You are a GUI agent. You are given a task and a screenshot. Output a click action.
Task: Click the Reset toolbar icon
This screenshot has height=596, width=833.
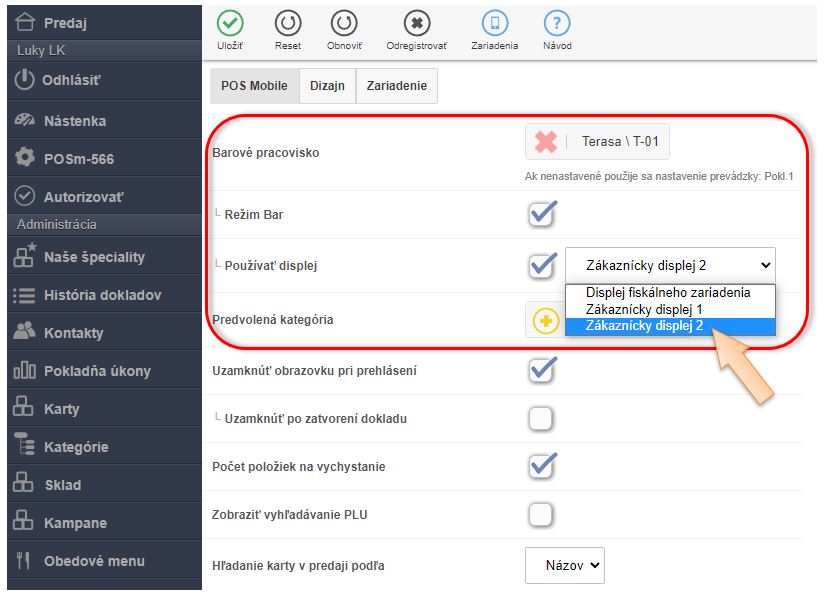click(x=288, y=23)
